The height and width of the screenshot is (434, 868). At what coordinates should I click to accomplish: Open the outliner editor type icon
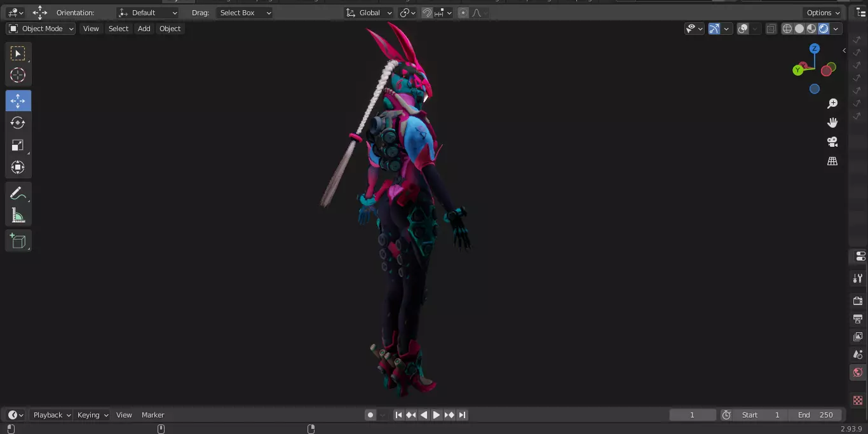[862, 13]
